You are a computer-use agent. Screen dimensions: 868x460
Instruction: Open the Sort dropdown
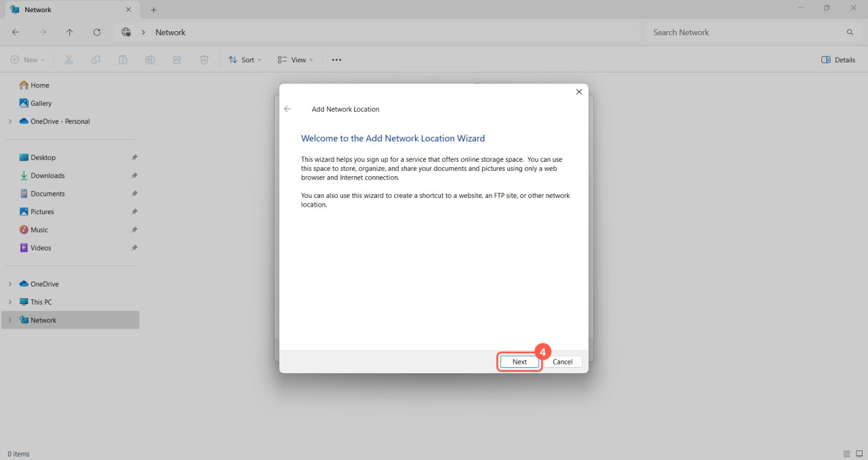[245, 60]
